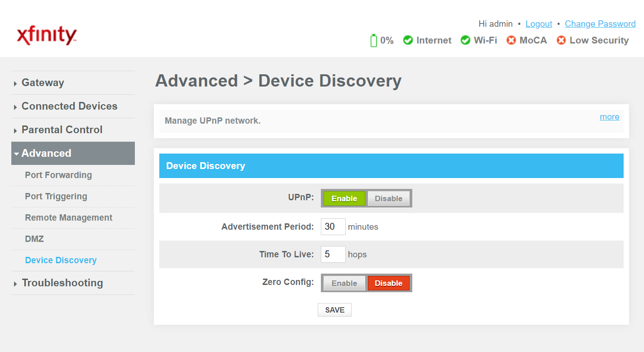Click the Low Security warning icon

pos(561,40)
